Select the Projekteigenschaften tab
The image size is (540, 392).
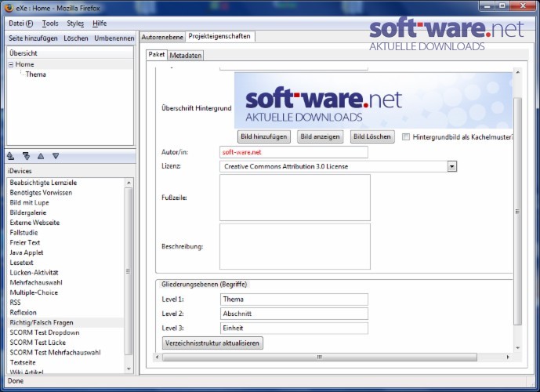point(219,36)
